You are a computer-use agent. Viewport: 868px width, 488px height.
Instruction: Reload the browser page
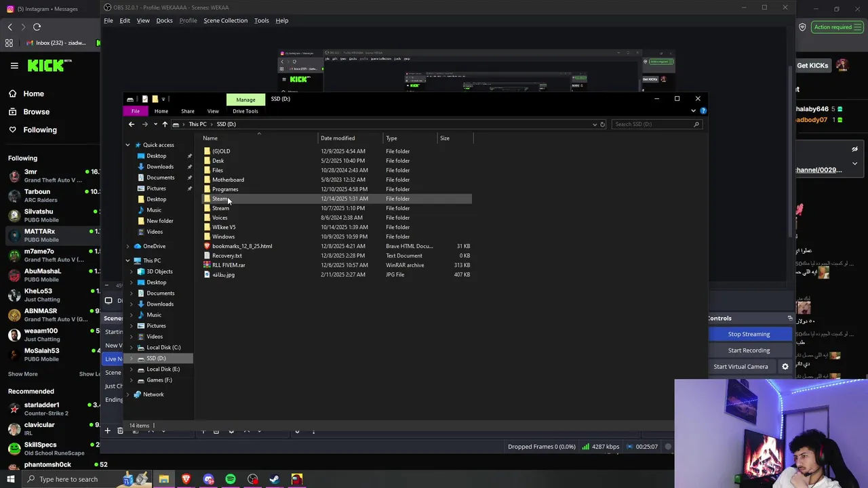click(x=37, y=27)
